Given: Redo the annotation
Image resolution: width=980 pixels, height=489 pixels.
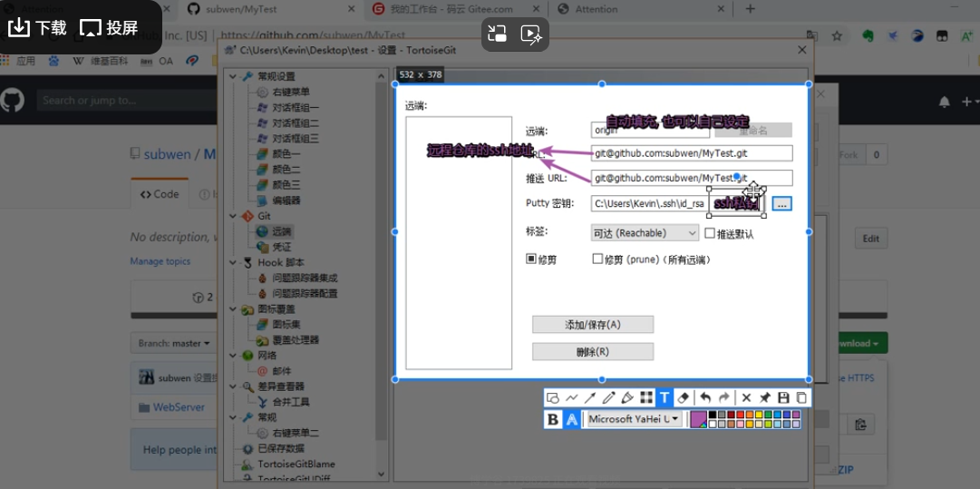Looking at the screenshot, I should point(724,397).
